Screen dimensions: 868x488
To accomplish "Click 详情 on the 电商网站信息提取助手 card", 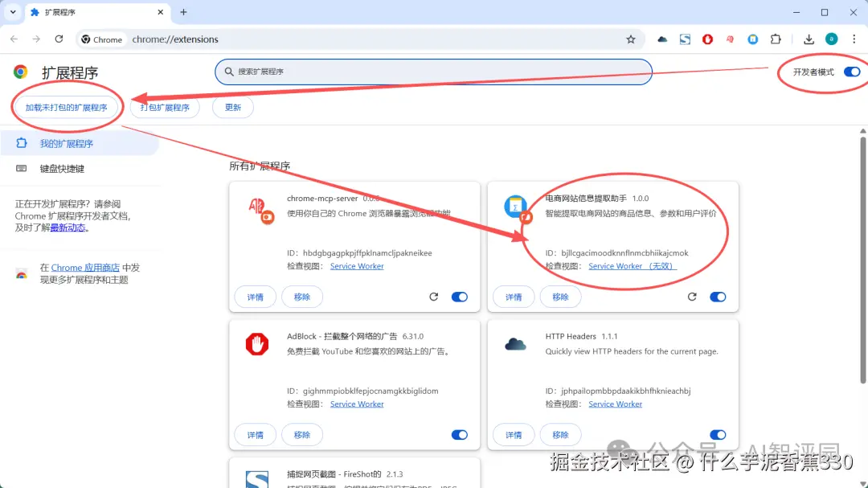I will [x=513, y=297].
